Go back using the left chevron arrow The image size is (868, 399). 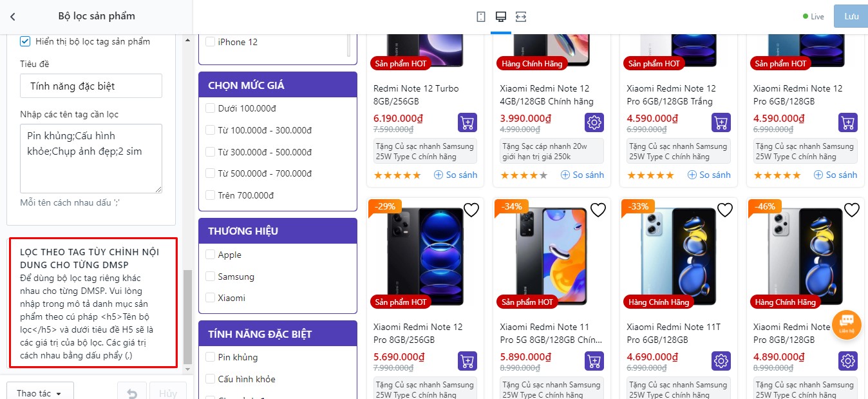[13, 16]
